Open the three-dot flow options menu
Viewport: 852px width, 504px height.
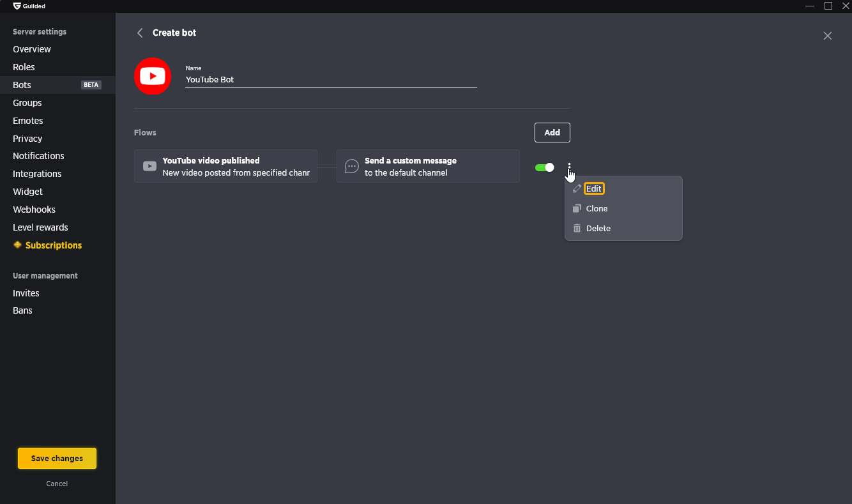[569, 167]
